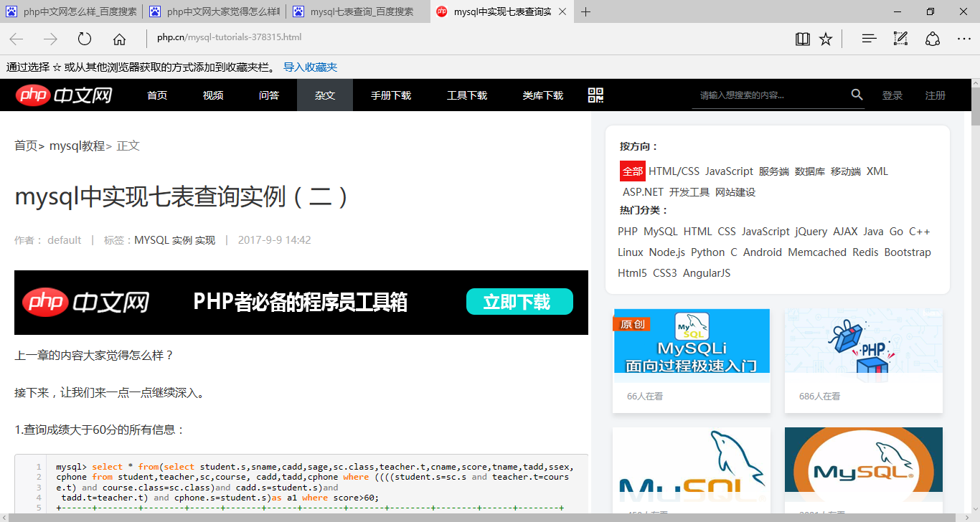
Task: Close the mysql中实现七表查询 tab
Action: point(562,11)
